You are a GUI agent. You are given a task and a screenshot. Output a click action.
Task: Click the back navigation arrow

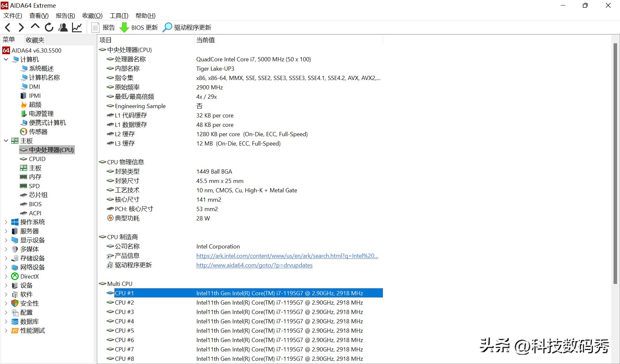(x=7, y=27)
